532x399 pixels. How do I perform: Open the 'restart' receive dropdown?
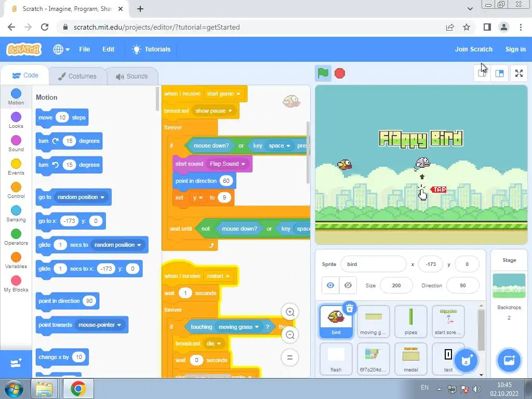[x=218, y=276]
